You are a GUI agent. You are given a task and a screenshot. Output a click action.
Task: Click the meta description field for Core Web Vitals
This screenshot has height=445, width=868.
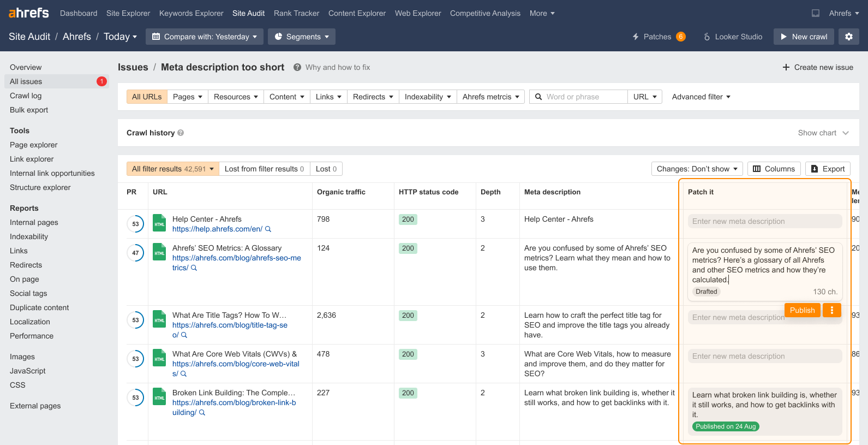tap(765, 356)
